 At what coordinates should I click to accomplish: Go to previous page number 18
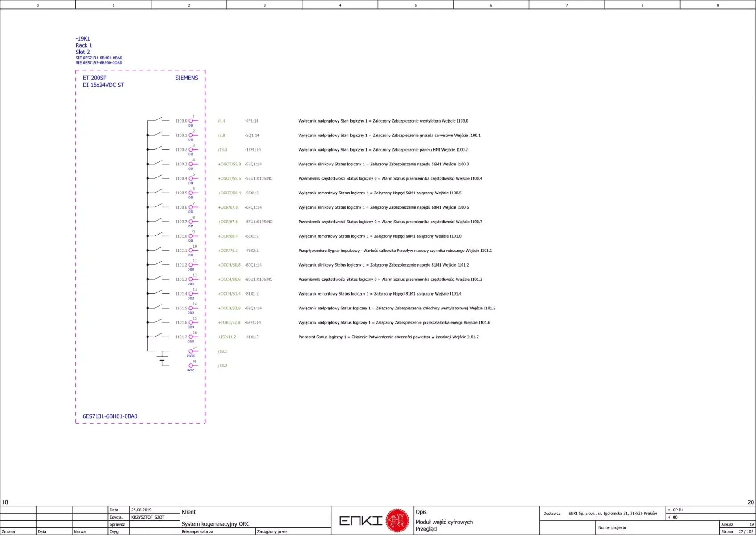click(5, 502)
